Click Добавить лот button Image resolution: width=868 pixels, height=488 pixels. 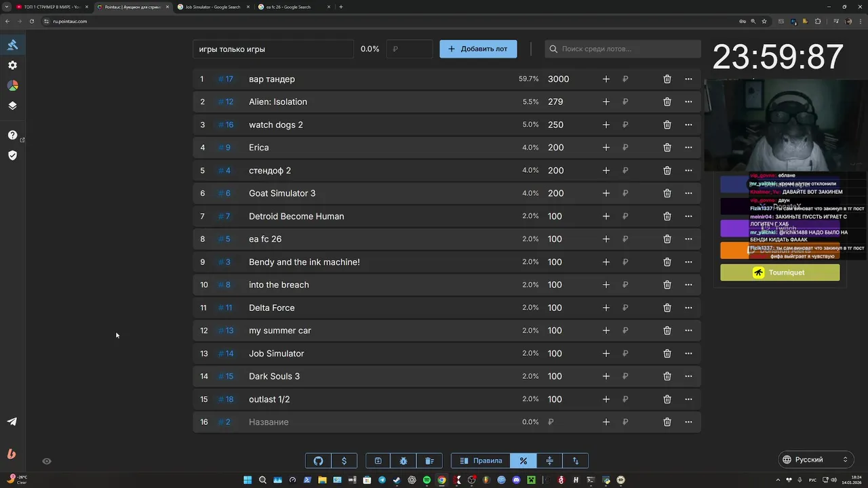coord(478,49)
